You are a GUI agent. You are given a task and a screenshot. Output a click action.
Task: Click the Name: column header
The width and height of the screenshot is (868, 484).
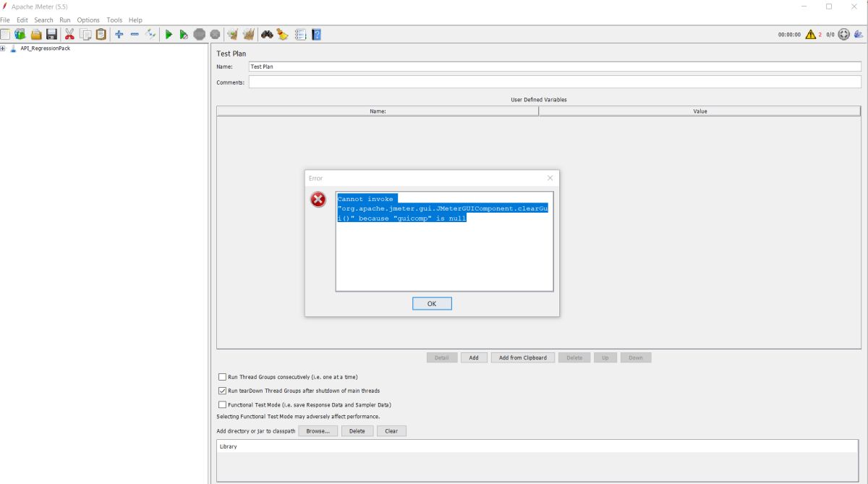pos(378,111)
